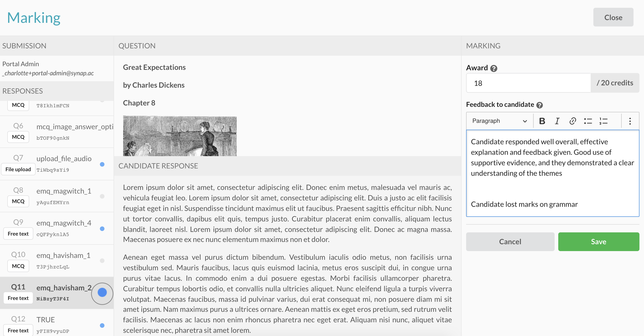The width and height of the screenshot is (644, 336).
Task: Click the 'Great Expectations' question title
Action: (154, 67)
